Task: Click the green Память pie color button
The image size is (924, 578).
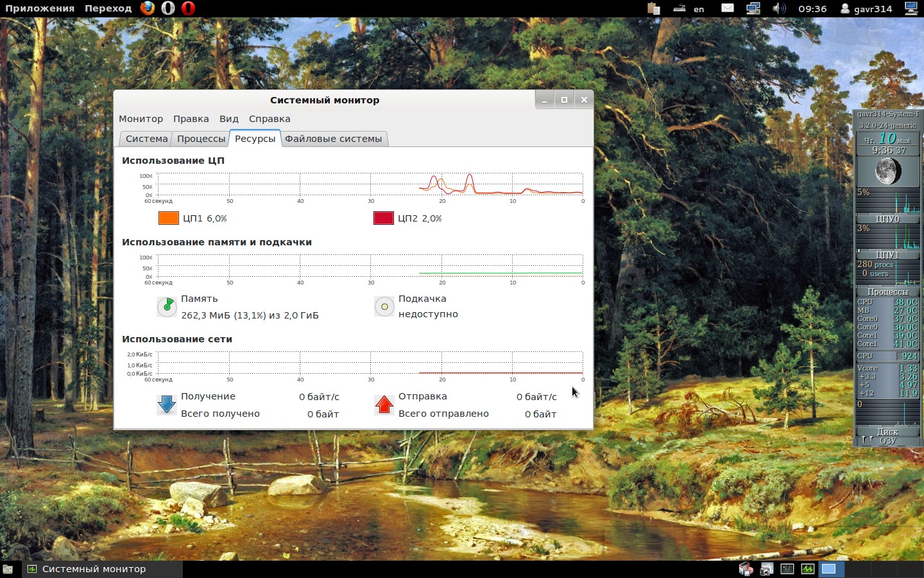Action: (167, 307)
